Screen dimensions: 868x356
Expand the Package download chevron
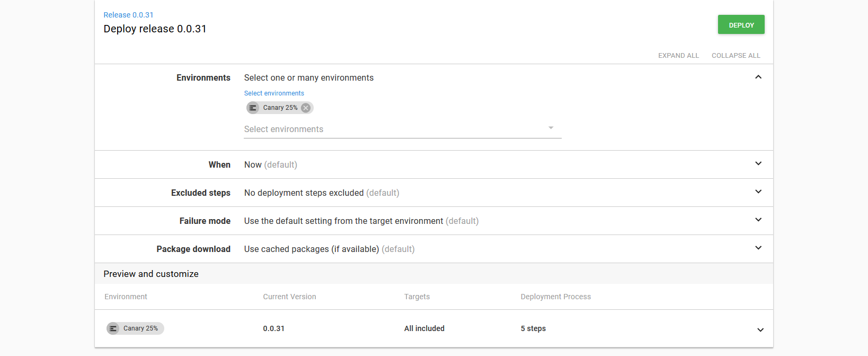tap(758, 248)
